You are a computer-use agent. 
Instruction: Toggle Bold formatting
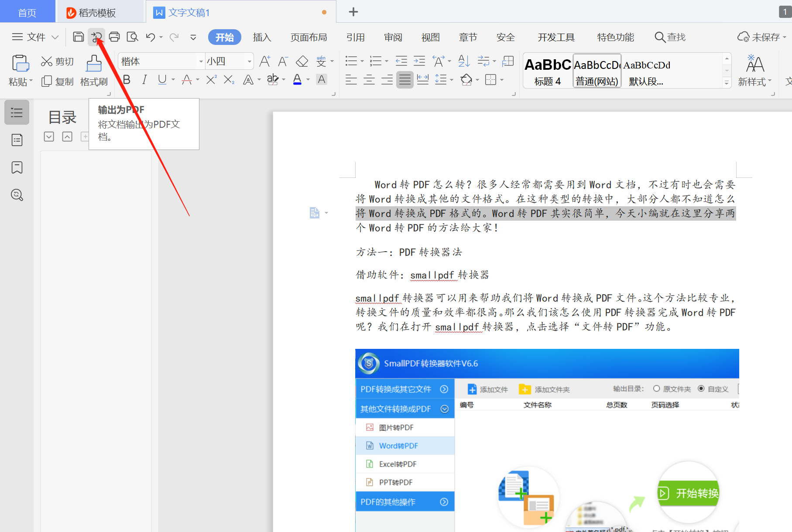coord(127,79)
